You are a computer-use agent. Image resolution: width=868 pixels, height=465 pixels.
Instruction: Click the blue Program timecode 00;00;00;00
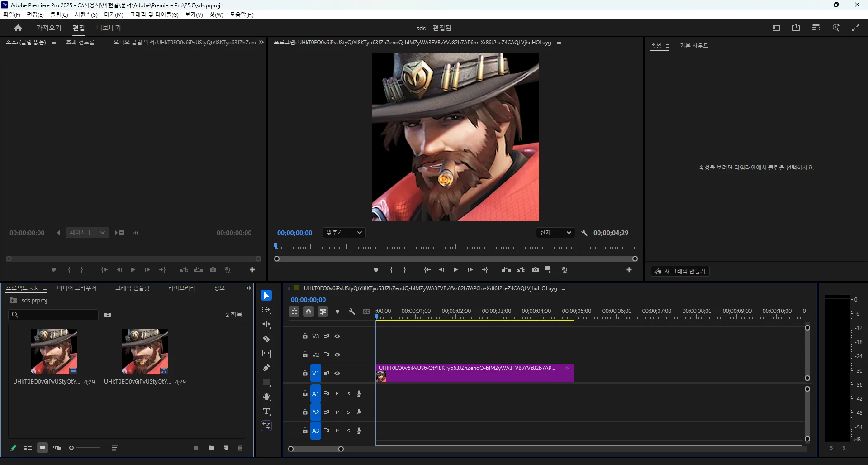(x=295, y=233)
